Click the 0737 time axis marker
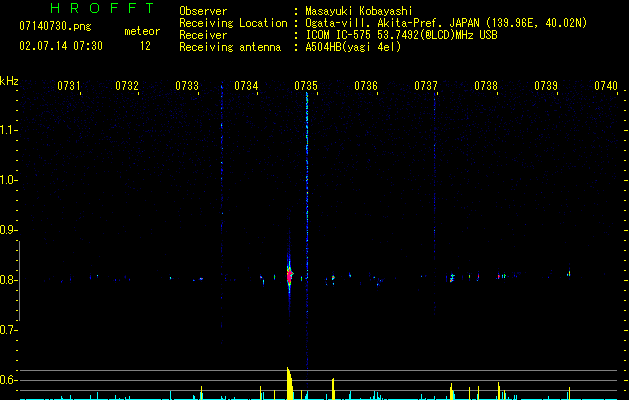 (426, 86)
